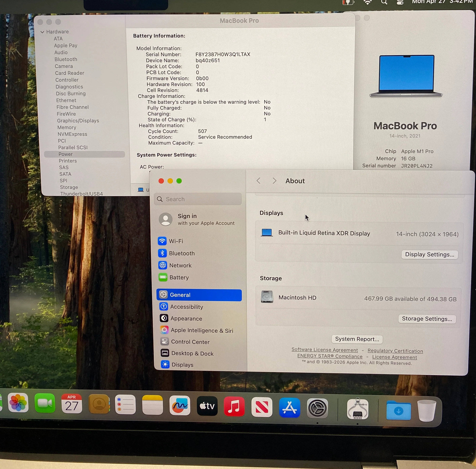The image size is (476, 469).
Task: Click battery status icon in menu bar
Action: [x=348, y=3]
